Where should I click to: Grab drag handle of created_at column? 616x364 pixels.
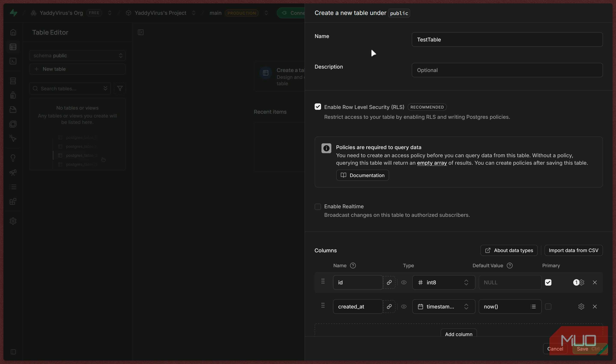[x=323, y=305]
